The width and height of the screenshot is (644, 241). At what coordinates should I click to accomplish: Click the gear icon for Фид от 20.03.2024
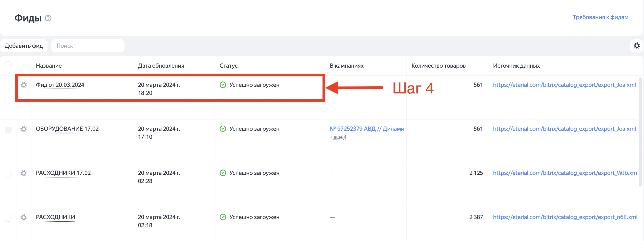(x=24, y=86)
